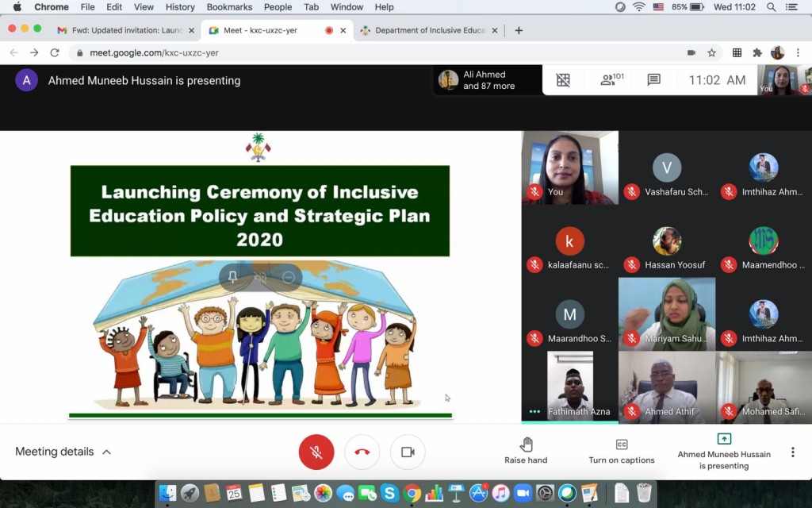Open the View menu
This screenshot has width=812, height=508.
pos(144,6)
